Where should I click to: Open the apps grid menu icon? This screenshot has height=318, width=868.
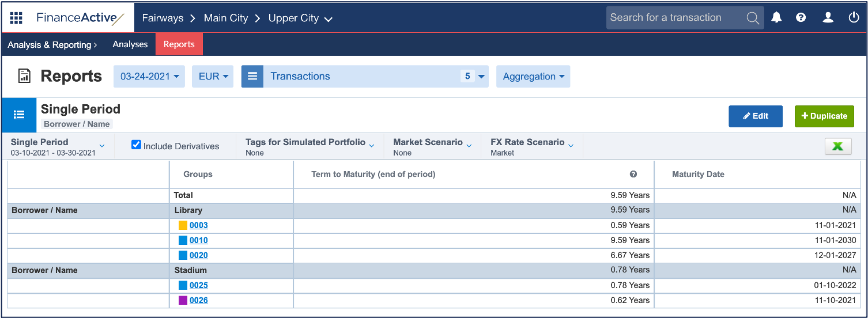pos(16,18)
